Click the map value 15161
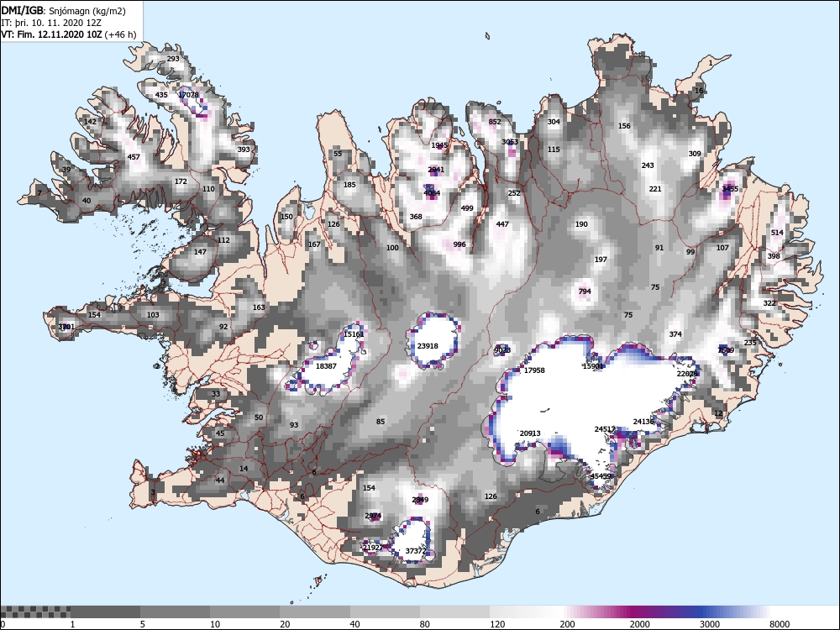840x630 pixels. coord(354,334)
